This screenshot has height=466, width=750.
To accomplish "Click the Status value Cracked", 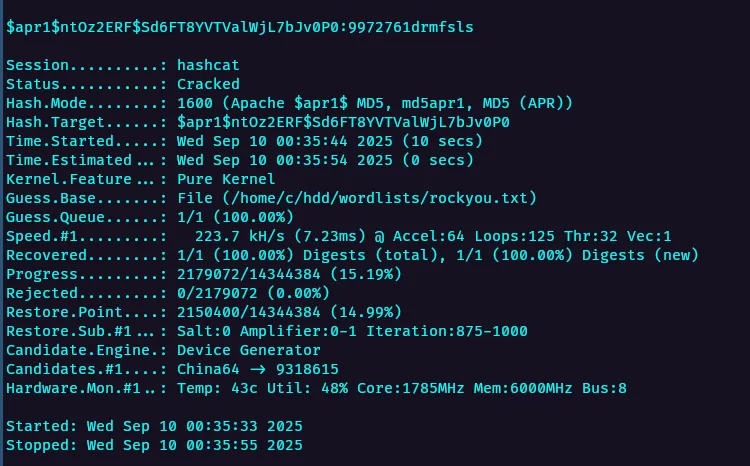I will click(x=208, y=84).
